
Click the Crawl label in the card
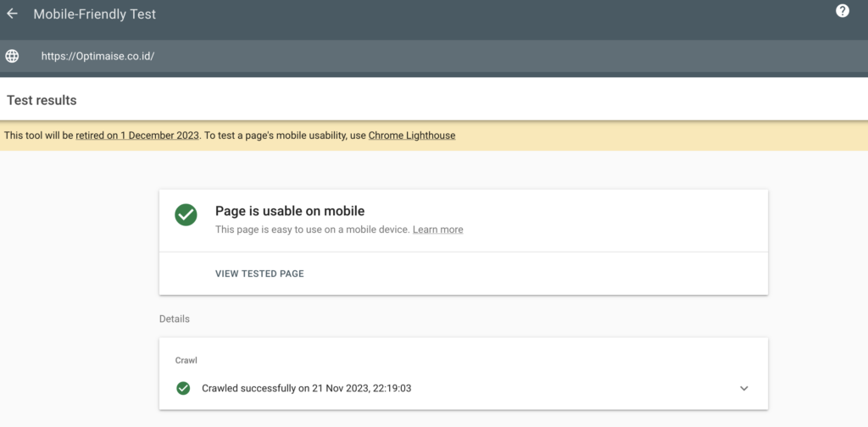tap(186, 360)
